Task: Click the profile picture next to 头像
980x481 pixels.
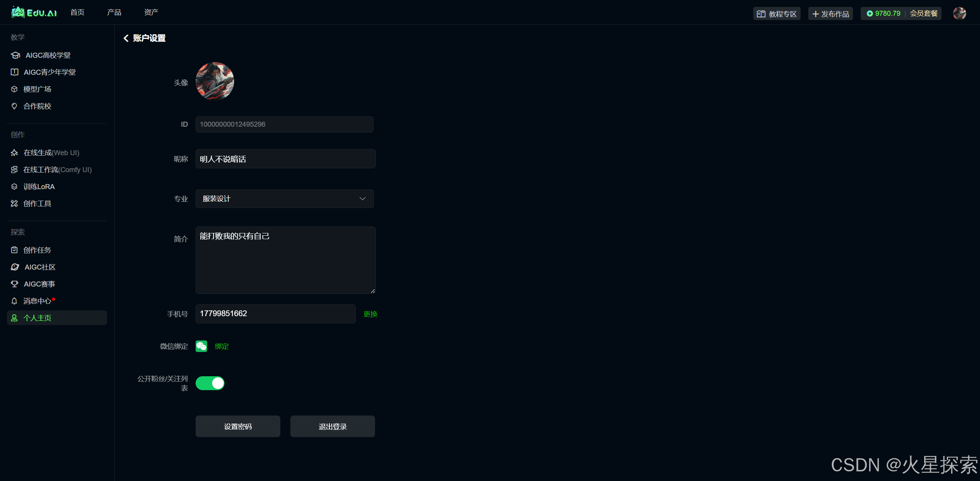Action: click(x=214, y=81)
